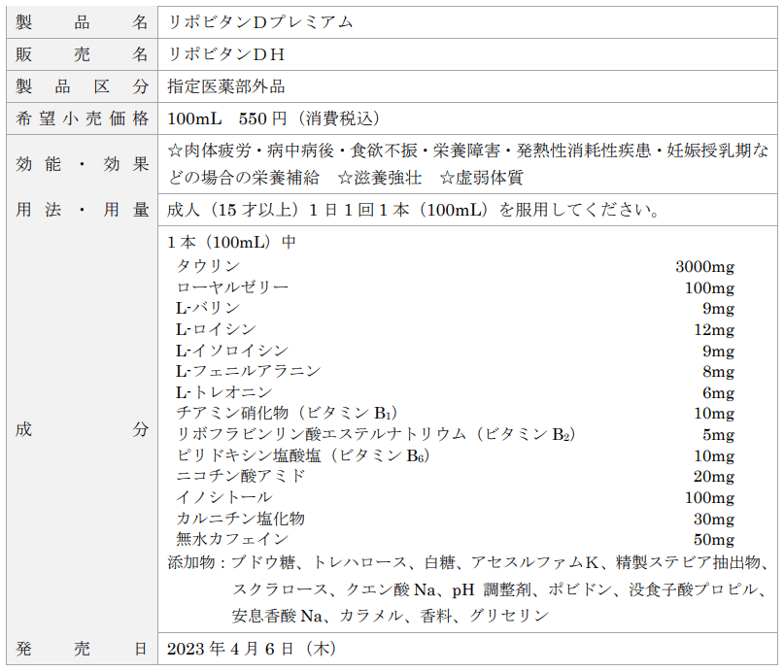The height and width of the screenshot is (672, 784).
Task: Click the heading 1本（100mL）中
Action: point(232,242)
